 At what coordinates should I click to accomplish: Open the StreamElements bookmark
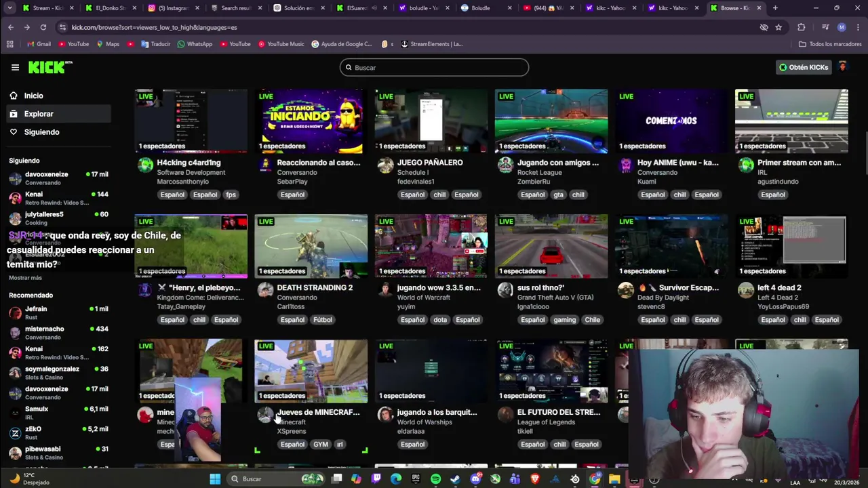(431, 44)
